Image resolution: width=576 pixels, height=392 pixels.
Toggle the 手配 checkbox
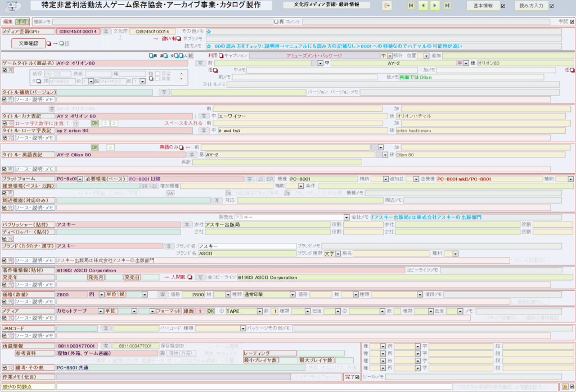pyautogui.click(x=572, y=22)
